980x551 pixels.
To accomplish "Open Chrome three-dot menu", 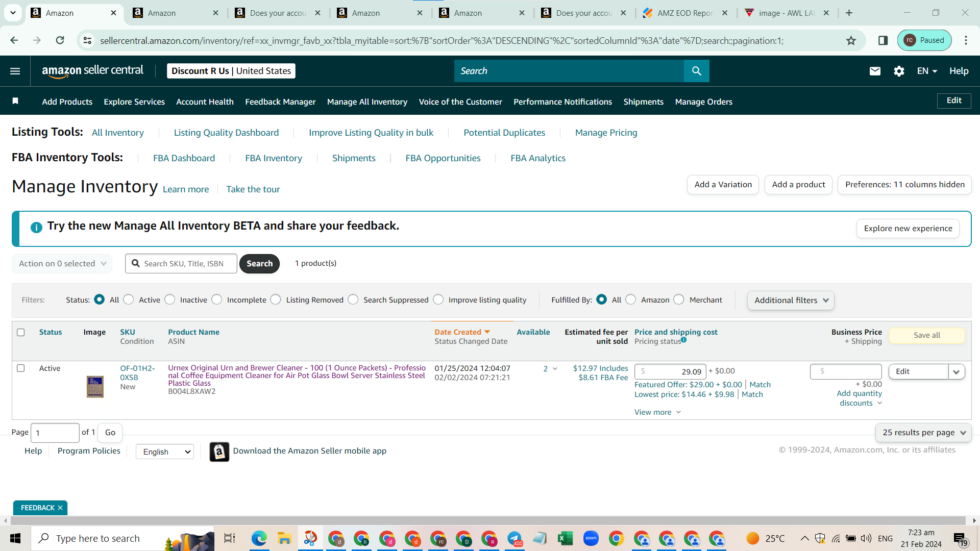I will 966,40.
